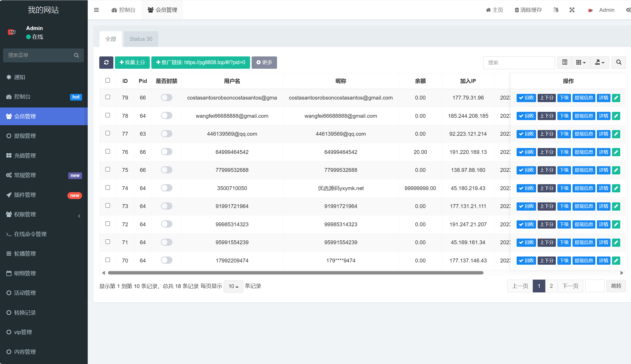631x364 pixels.
Task: Toggle the ban switch for user ID 76
Action: click(x=166, y=152)
